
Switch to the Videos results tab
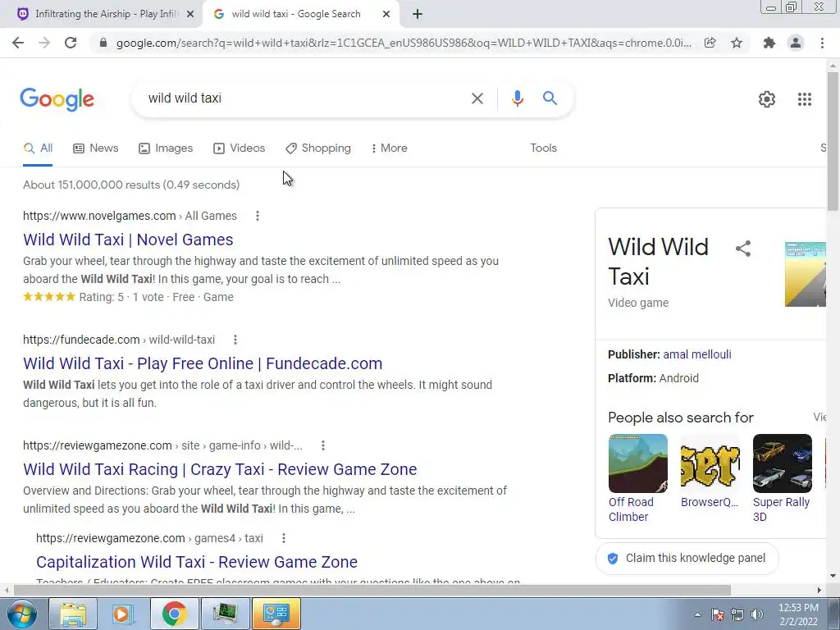[x=239, y=148]
